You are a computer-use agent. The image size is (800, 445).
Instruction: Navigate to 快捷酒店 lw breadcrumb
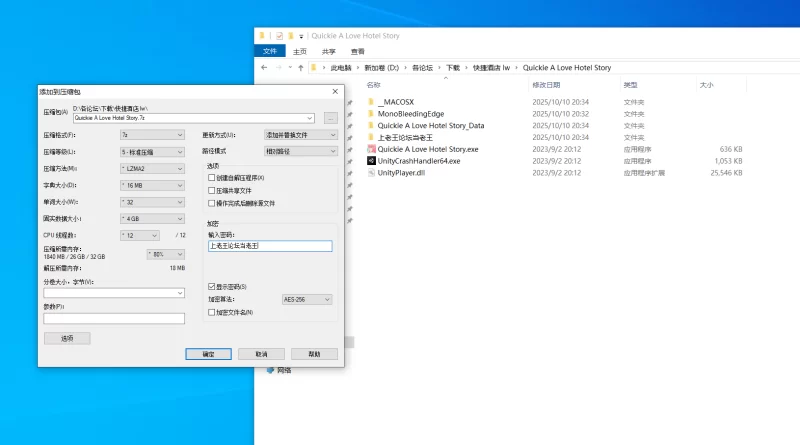pyautogui.click(x=491, y=67)
